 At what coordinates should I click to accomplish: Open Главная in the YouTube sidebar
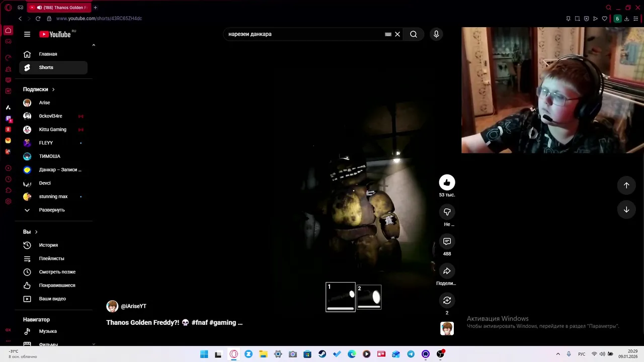tap(53, 54)
